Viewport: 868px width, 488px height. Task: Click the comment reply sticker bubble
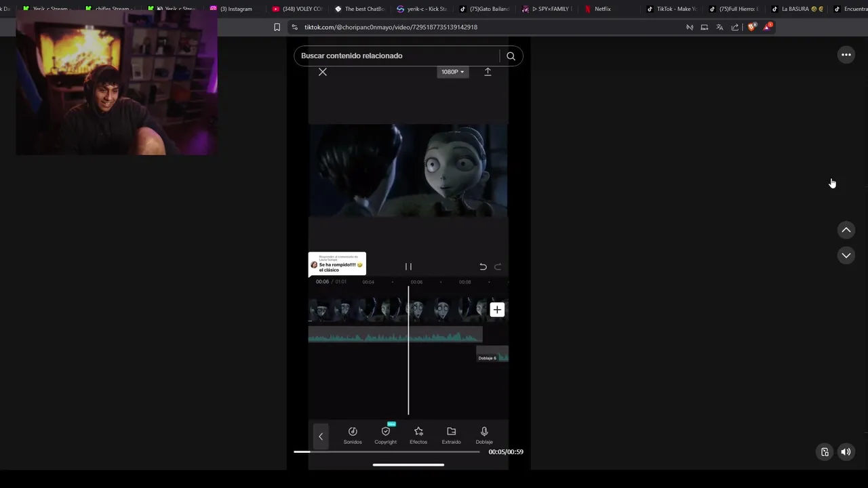(337, 264)
